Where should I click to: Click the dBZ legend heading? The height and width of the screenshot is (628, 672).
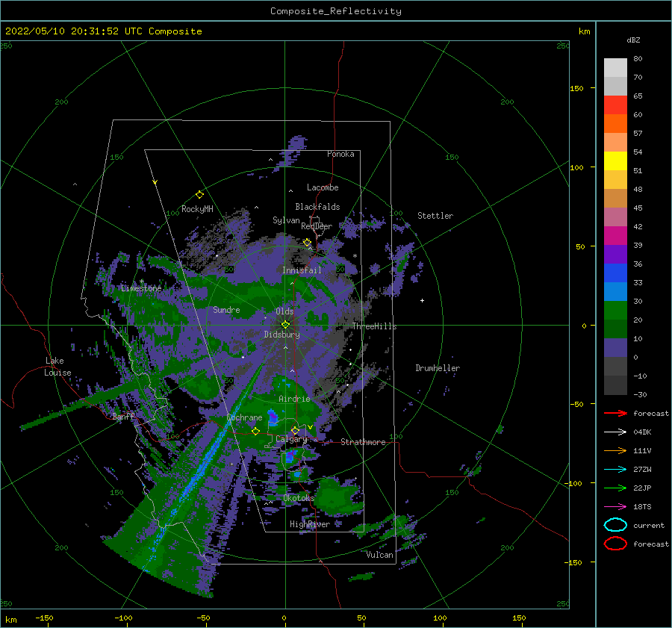[633, 40]
